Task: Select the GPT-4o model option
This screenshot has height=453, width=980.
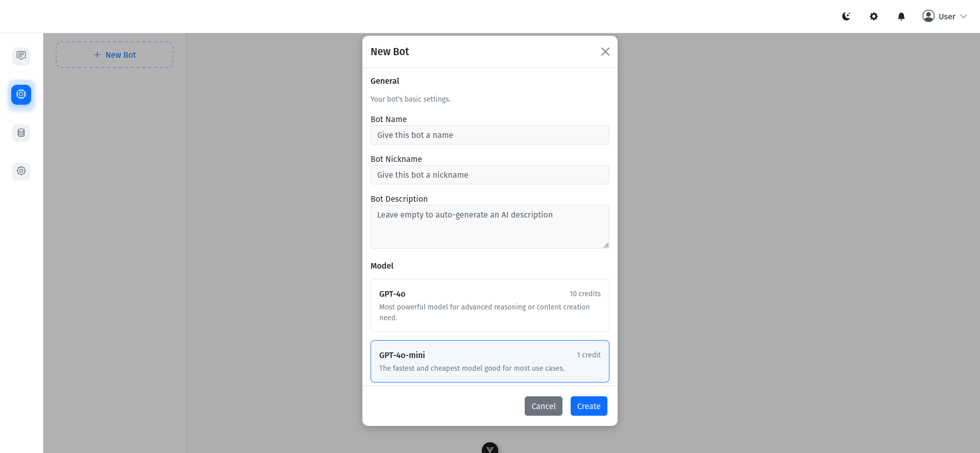Action: [490, 305]
